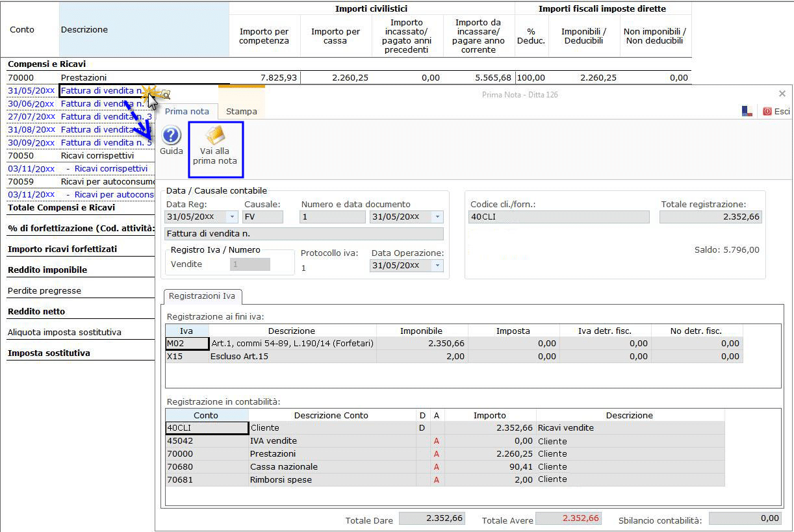Open the document date dropdown
This screenshot has width=794, height=532.
coord(438,217)
